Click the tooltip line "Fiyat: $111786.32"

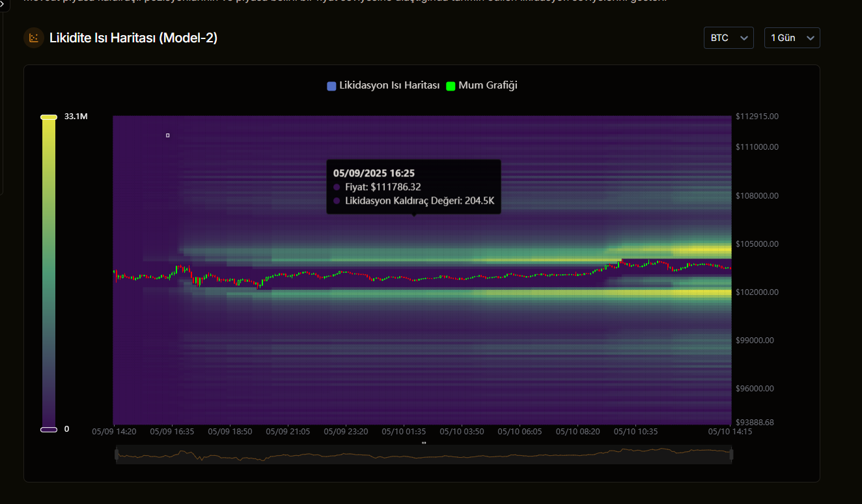coord(383,187)
